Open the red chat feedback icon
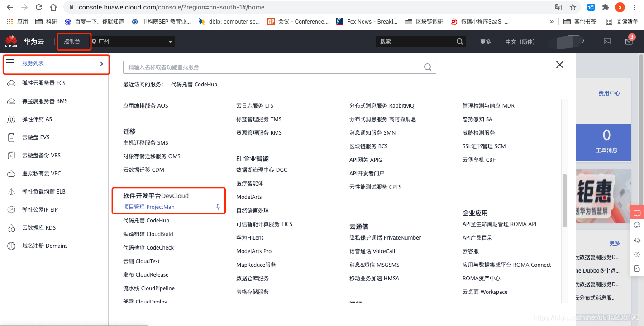 637,213
